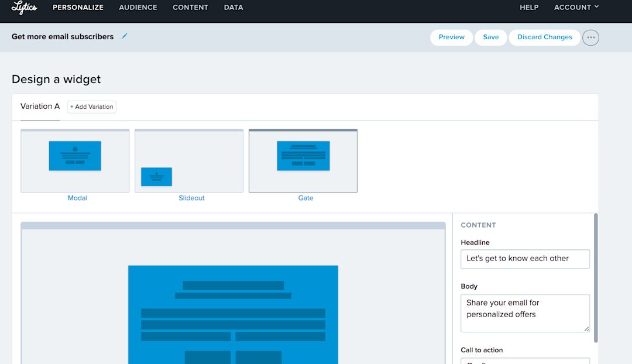Click the Lytics logo
The width and height of the screenshot is (632, 364).
click(24, 7)
